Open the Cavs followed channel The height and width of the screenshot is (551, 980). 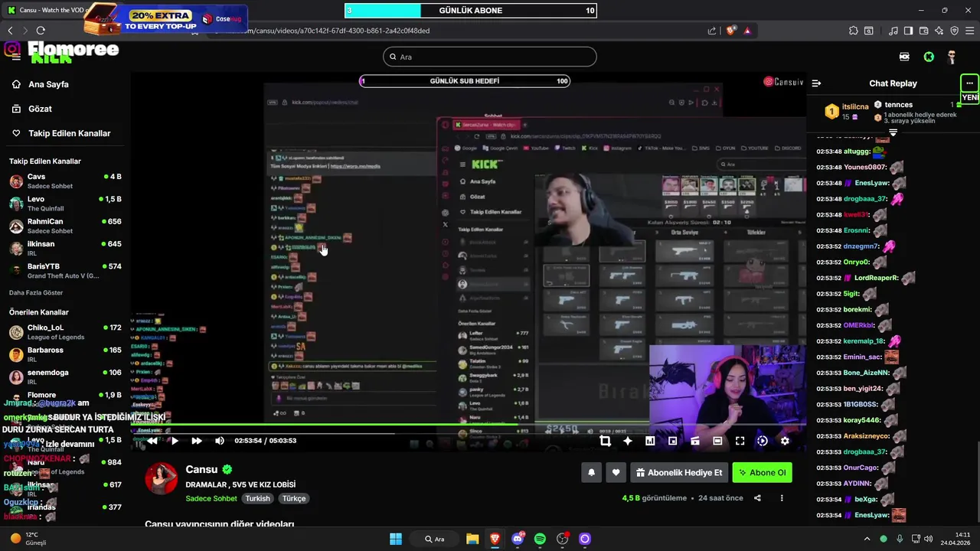tap(65, 181)
